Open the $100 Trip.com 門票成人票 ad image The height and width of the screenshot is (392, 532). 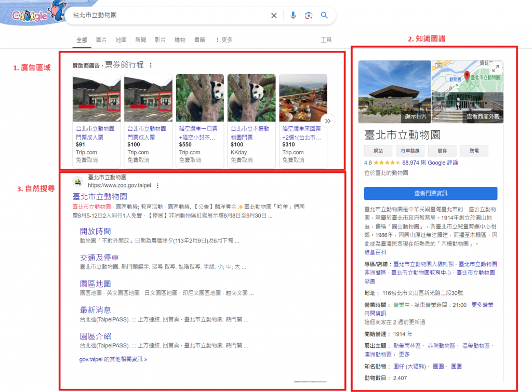[148, 98]
